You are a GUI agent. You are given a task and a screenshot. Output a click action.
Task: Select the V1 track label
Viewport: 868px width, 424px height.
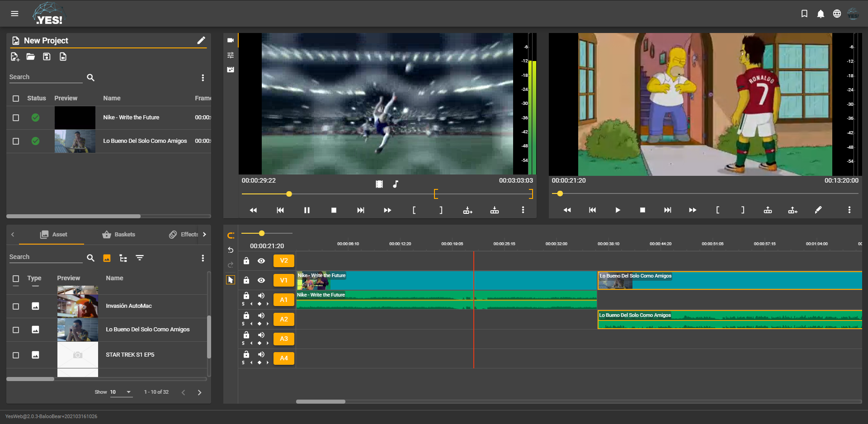pos(284,280)
